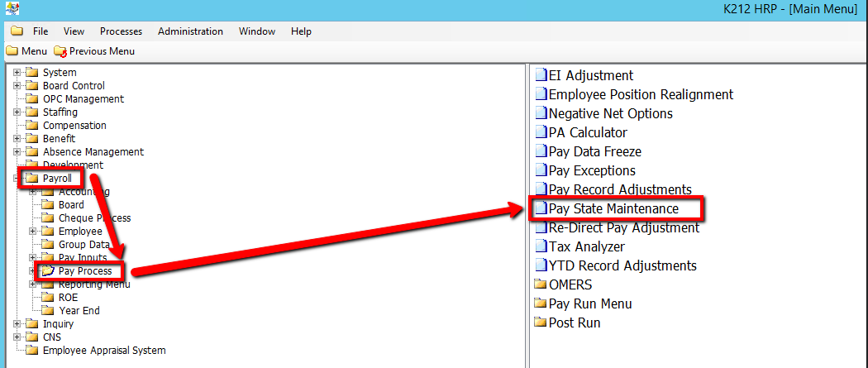Screen dimensions: 868x368
Task: Select the Year End folder
Action: coord(79,311)
